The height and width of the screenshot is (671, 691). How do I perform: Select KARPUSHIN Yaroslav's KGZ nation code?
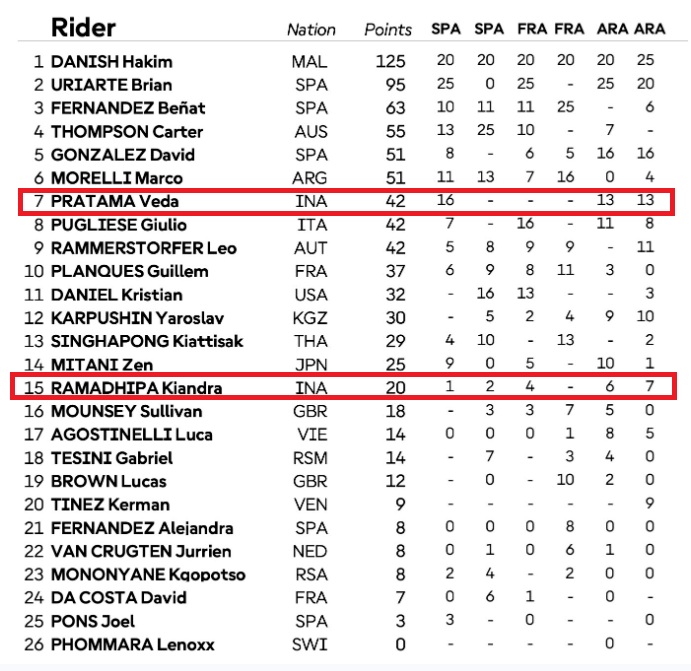(310, 318)
